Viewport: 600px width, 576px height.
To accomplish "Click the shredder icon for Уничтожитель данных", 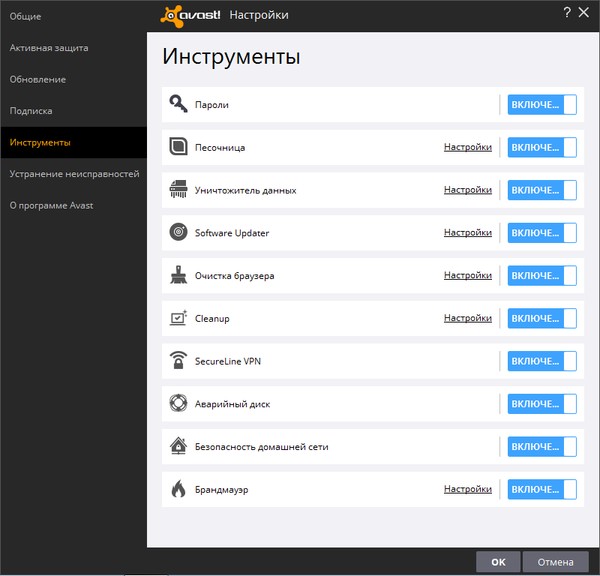I will (x=178, y=190).
